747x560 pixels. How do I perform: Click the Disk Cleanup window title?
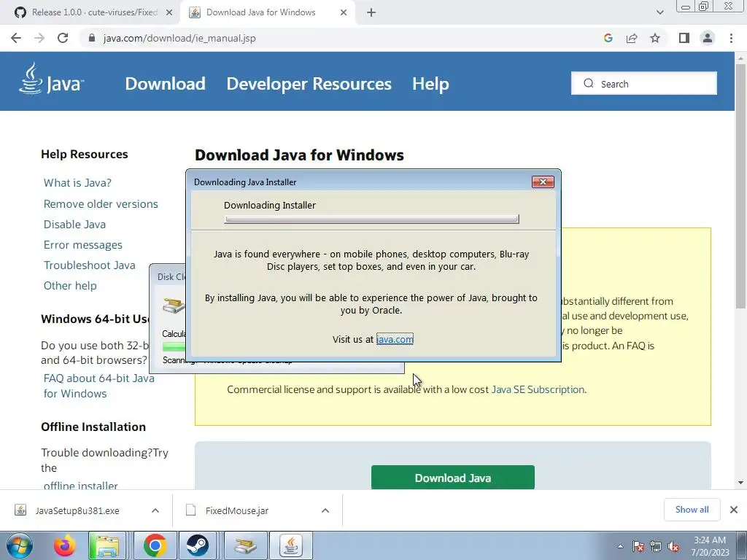171,276
